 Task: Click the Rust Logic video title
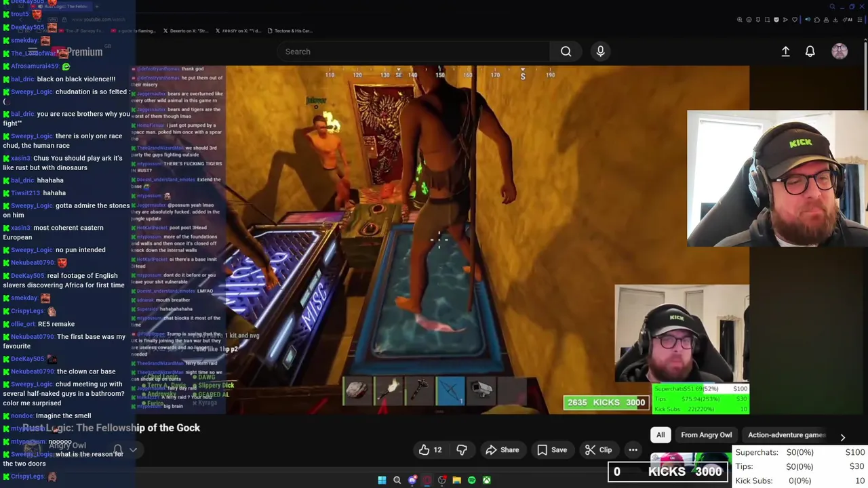click(x=111, y=428)
